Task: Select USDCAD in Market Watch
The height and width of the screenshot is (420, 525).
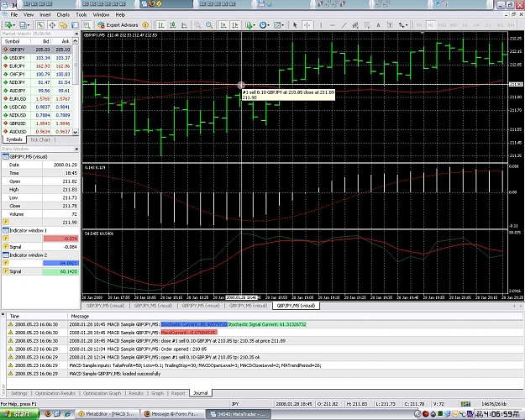Action: tap(37, 108)
